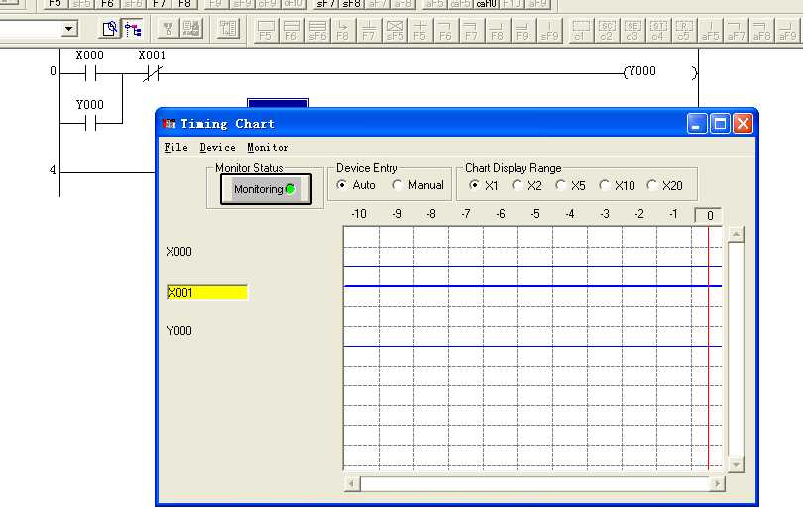Screen dimensions: 803x532
Task: Open the File menu in Timing Chart
Action: tap(175, 147)
